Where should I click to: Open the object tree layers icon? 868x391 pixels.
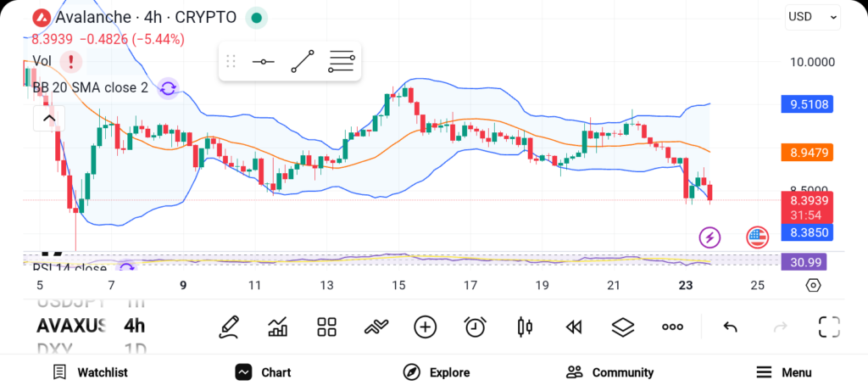coord(623,327)
